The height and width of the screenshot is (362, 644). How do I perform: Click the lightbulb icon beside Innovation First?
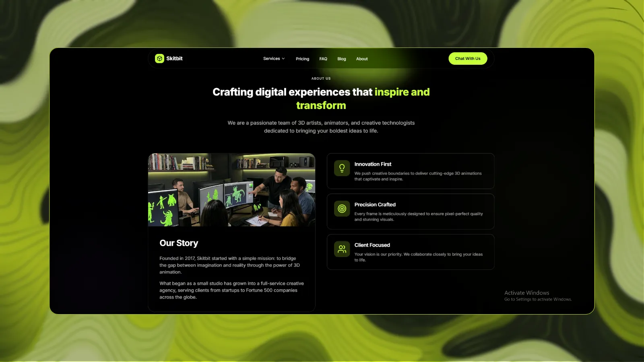(342, 168)
